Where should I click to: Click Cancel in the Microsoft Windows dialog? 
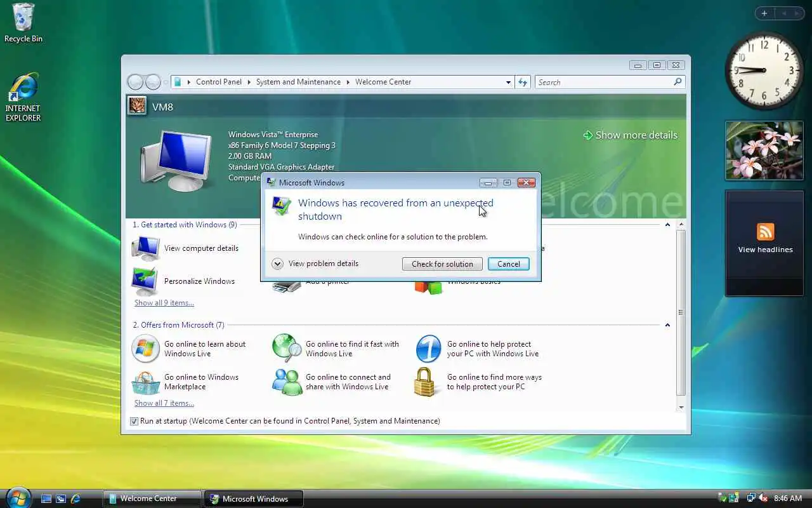508,264
